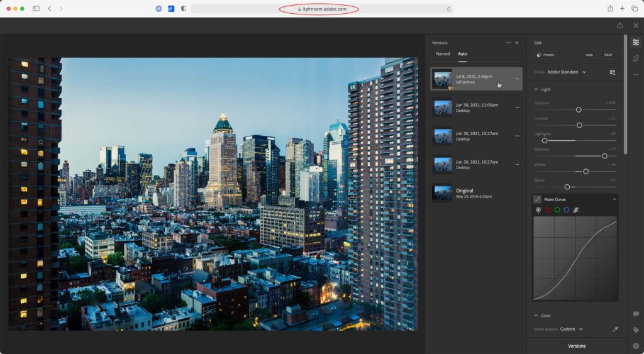Browse profiles with the grid icon
This screenshot has width=644, height=354.
(x=613, y=72)
